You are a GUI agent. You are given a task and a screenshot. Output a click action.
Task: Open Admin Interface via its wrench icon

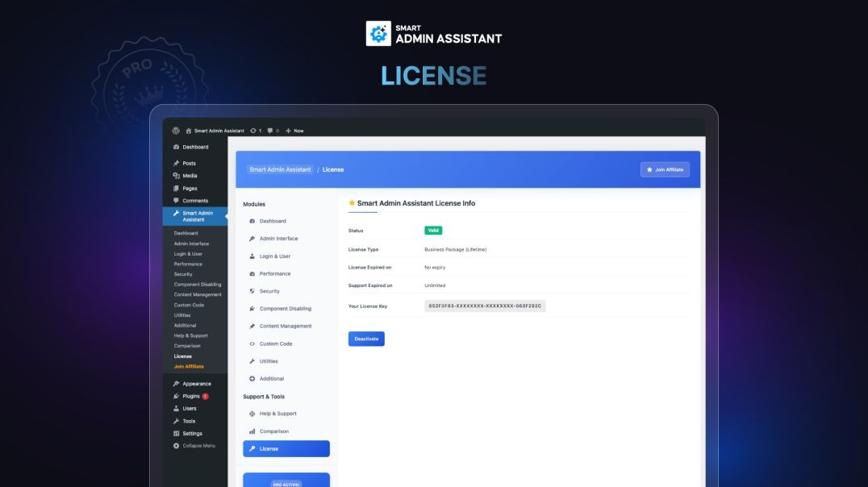click(x=252, y=238)
